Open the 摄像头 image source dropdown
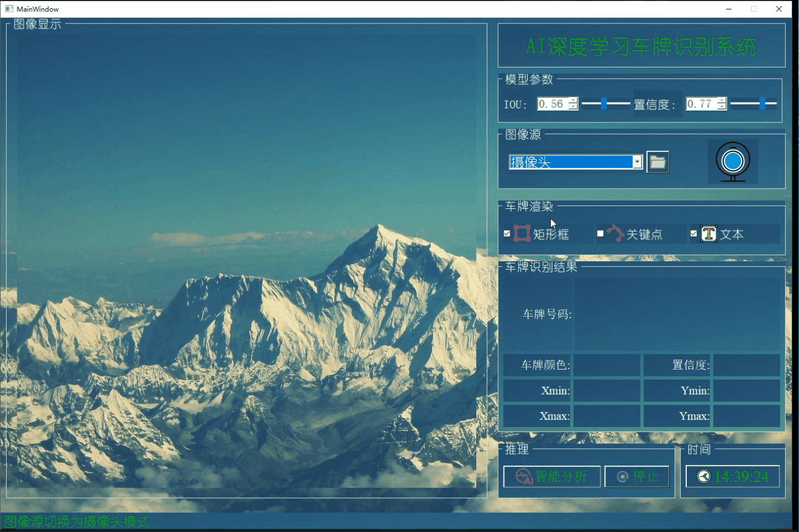Screen dimensions: 799x532 point(637,162)
